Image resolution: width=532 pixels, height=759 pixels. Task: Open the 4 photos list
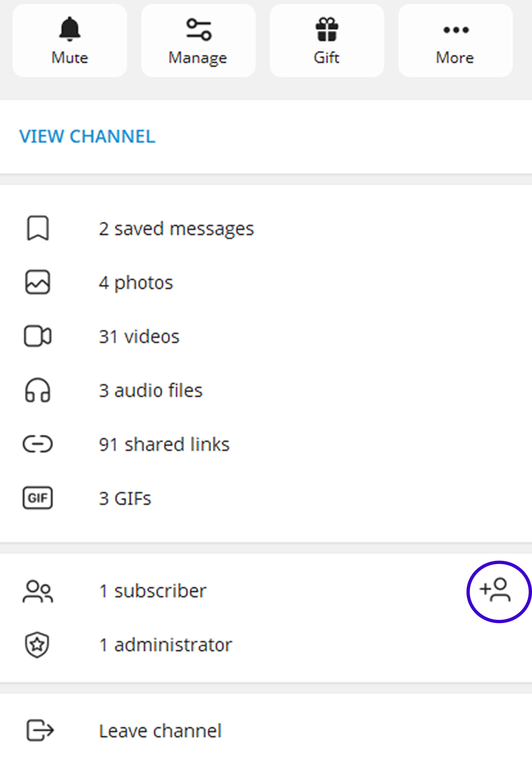coord(136,283)
